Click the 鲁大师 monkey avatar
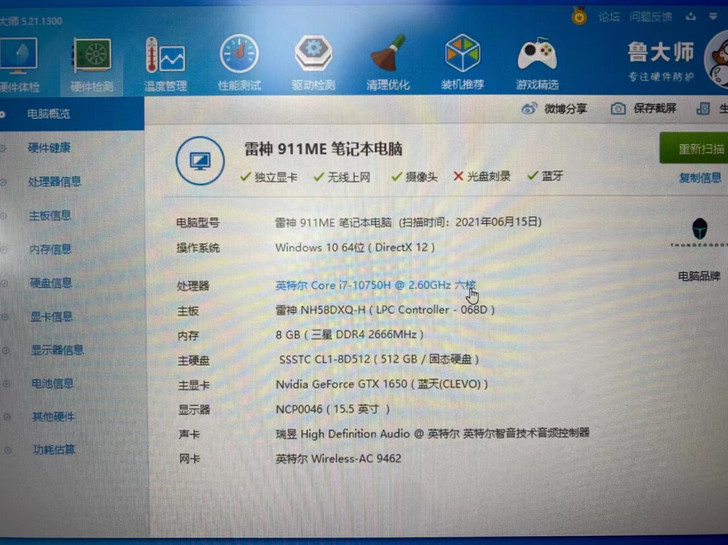Screen dimensions: 728x545 click(x=717, y=60)
